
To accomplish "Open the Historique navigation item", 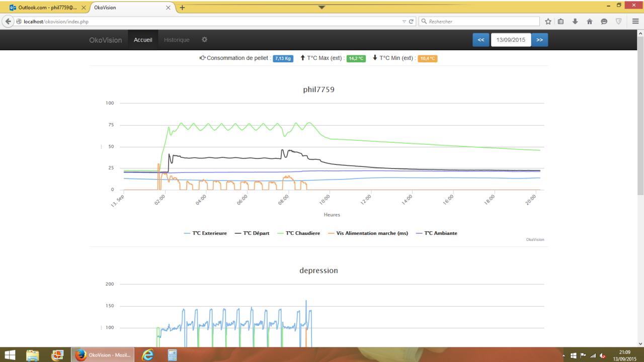I will click(x=177, y=40).
